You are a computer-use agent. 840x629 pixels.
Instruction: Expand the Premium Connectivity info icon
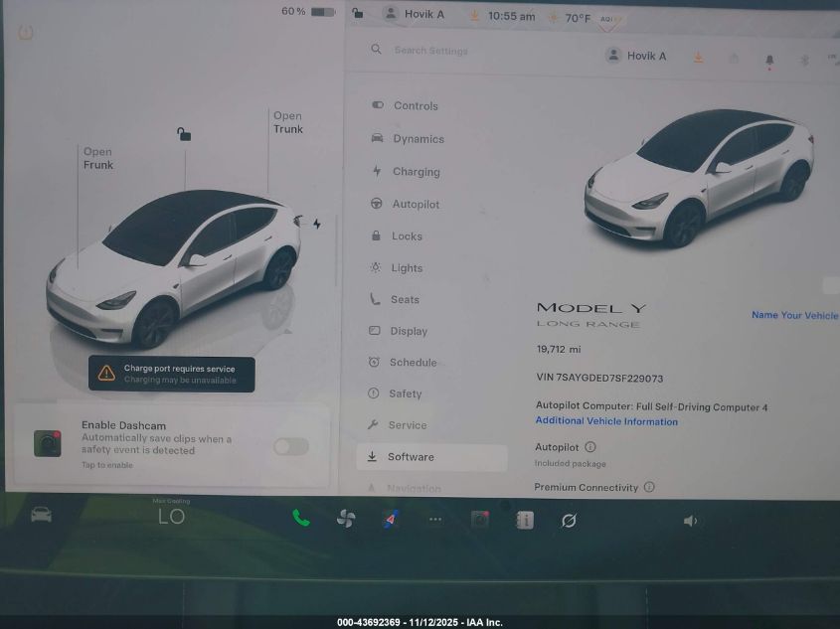649,487
